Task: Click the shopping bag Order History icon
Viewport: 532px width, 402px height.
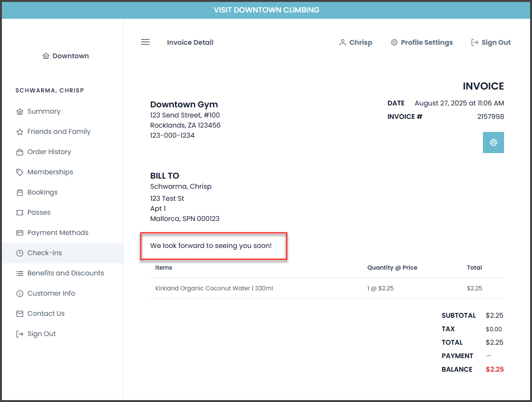Action: pyautogui.click(x=20, y=152)
